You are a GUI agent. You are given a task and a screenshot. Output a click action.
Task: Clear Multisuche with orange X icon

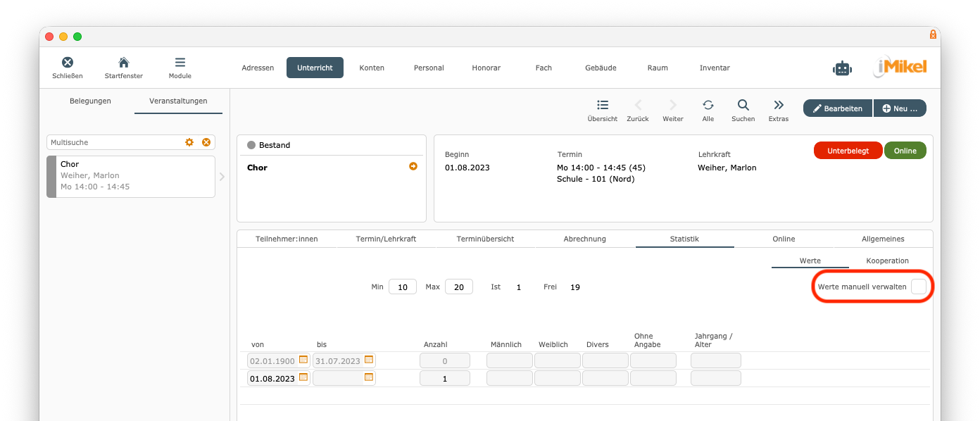(x=206, y=142)
